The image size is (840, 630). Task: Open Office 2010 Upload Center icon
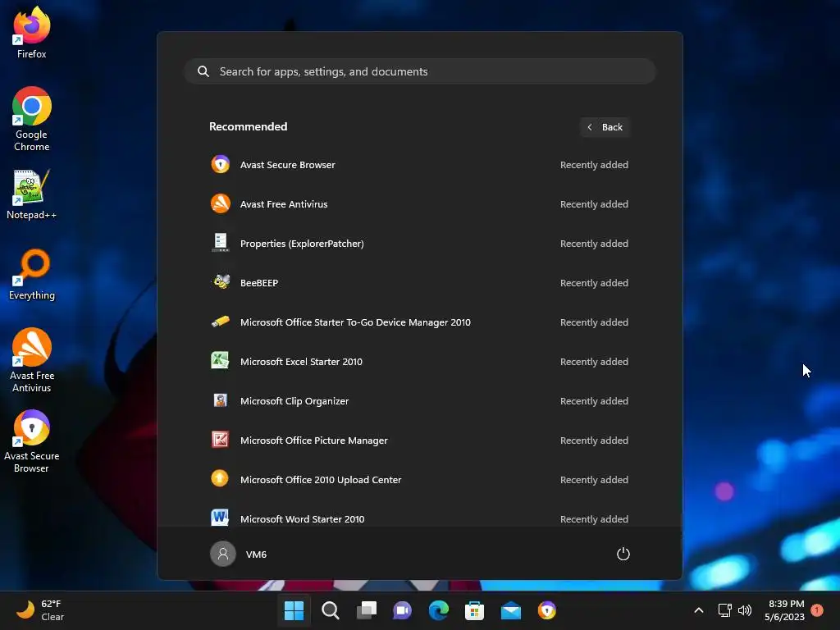point(220,478)
